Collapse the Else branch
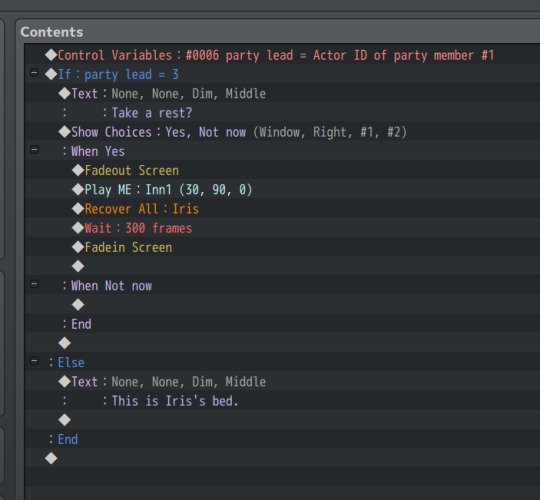540x500 pixels. [x=34, y=361]
